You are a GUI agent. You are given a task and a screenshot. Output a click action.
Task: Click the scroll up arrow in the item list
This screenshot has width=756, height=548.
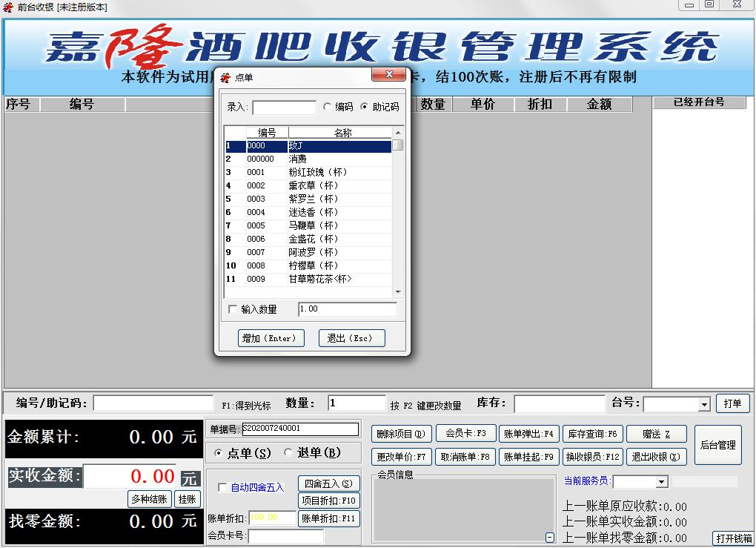click(398, 133)
